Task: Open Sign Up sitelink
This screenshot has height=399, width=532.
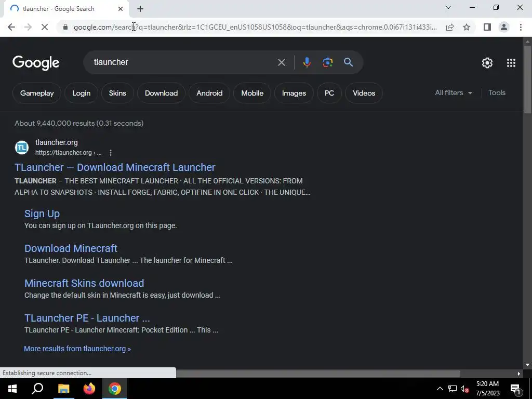Action: [x=42, y=214]
